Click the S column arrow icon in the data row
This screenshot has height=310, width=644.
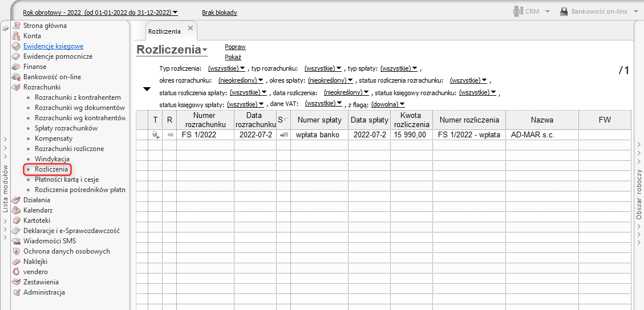(283, 134)
